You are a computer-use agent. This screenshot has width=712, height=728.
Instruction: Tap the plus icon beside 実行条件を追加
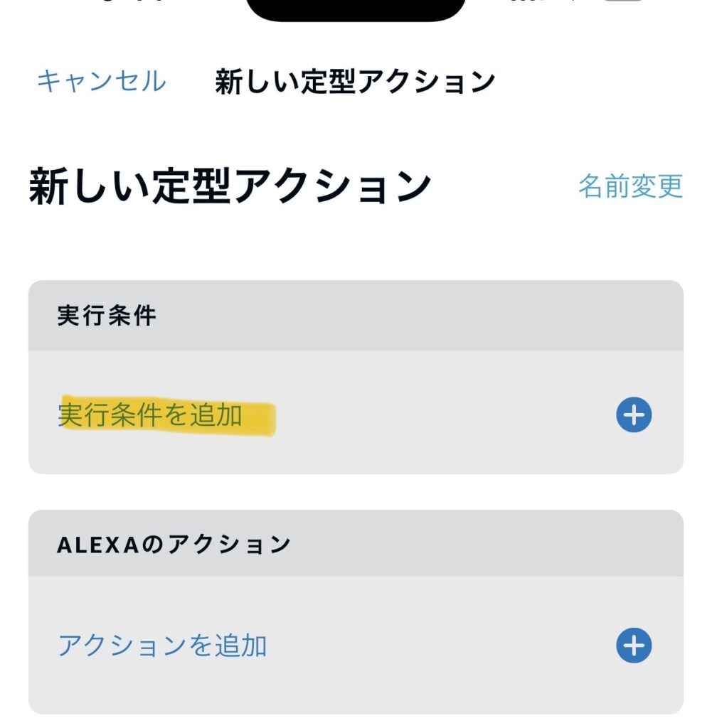click(633, 415)
